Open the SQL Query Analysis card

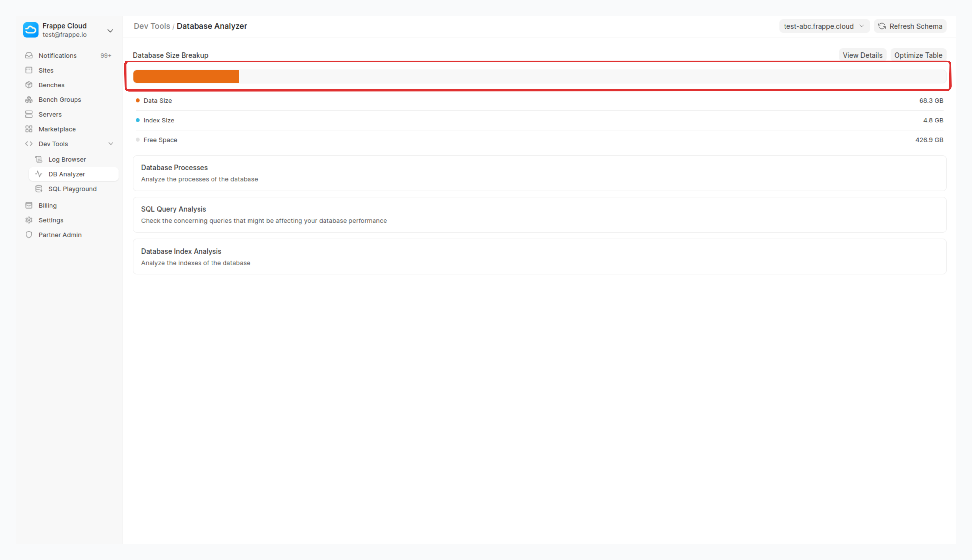tap(539, 215)
